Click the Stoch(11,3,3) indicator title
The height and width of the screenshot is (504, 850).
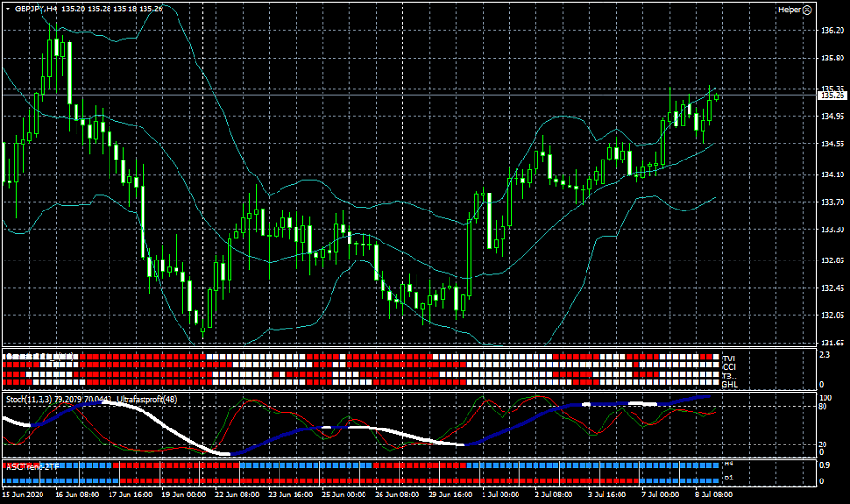point(30,400)
